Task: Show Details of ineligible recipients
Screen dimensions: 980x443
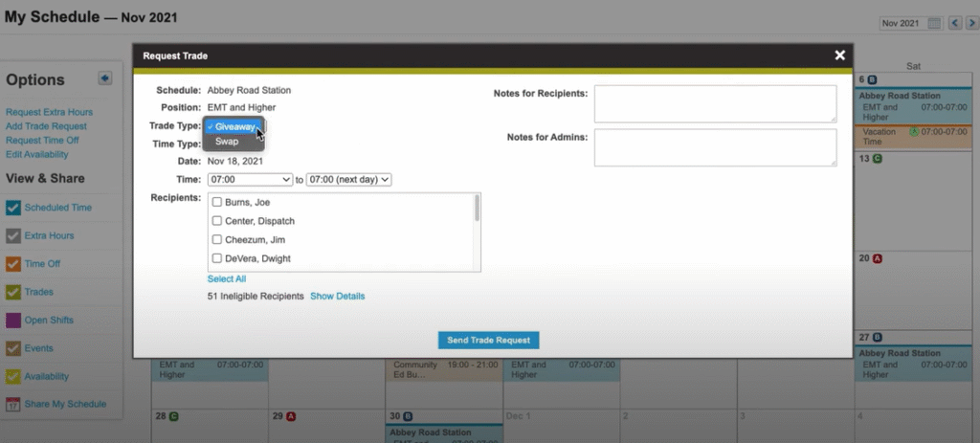Action: point(338,297)
